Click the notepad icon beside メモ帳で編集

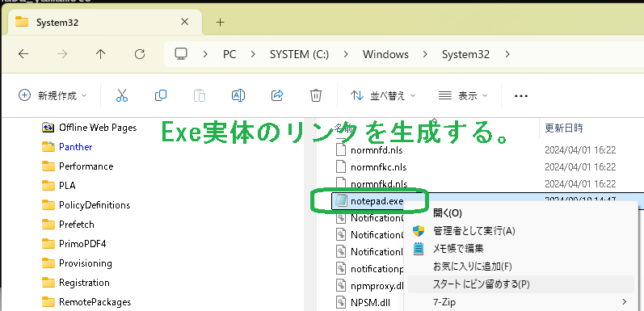418,249
